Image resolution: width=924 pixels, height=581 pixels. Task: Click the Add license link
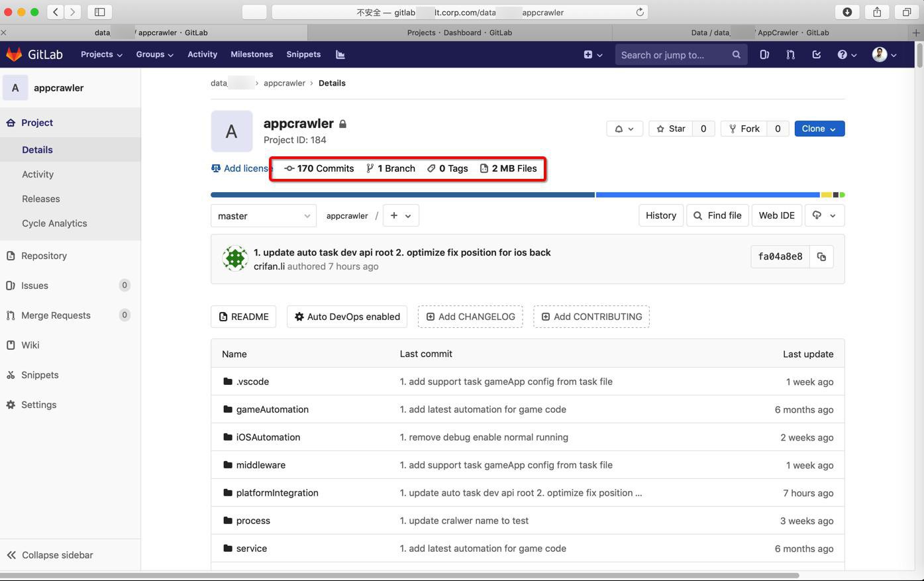coord(240,168)
